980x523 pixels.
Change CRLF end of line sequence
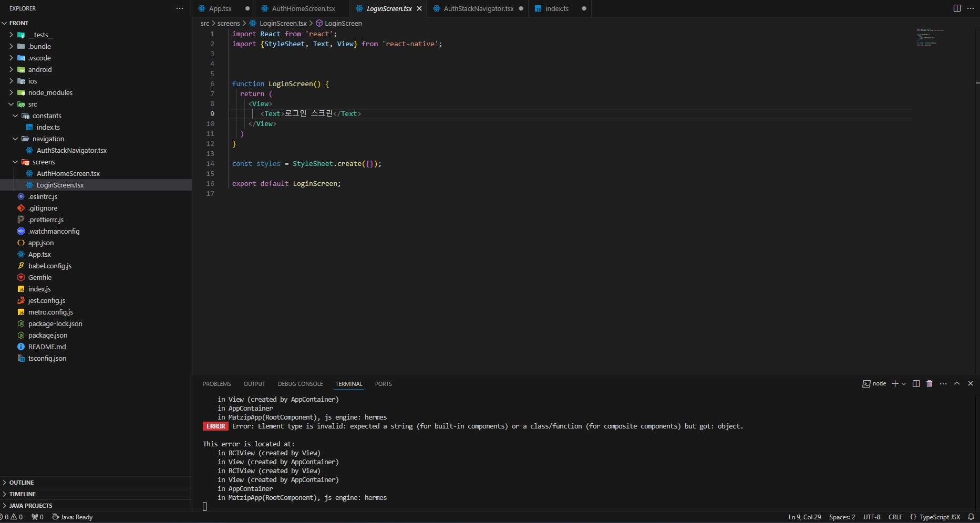coord(895,517)
